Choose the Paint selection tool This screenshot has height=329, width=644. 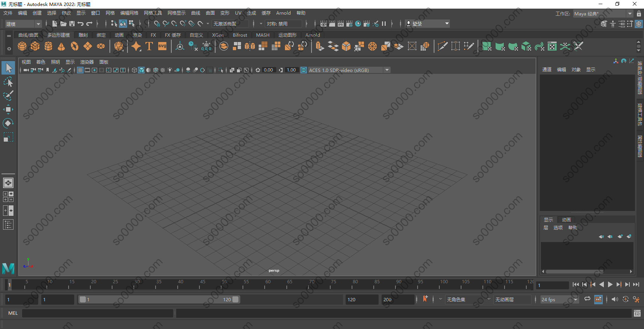pos(8,96)
